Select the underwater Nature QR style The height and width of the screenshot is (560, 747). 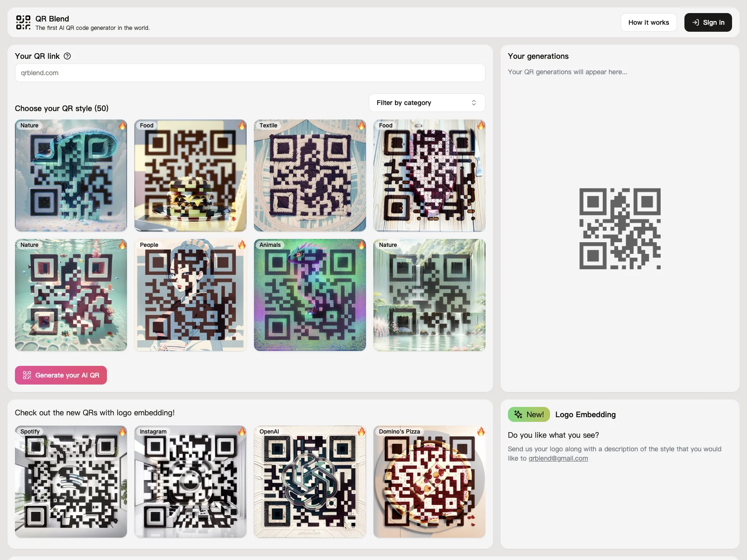coord(71,295)
